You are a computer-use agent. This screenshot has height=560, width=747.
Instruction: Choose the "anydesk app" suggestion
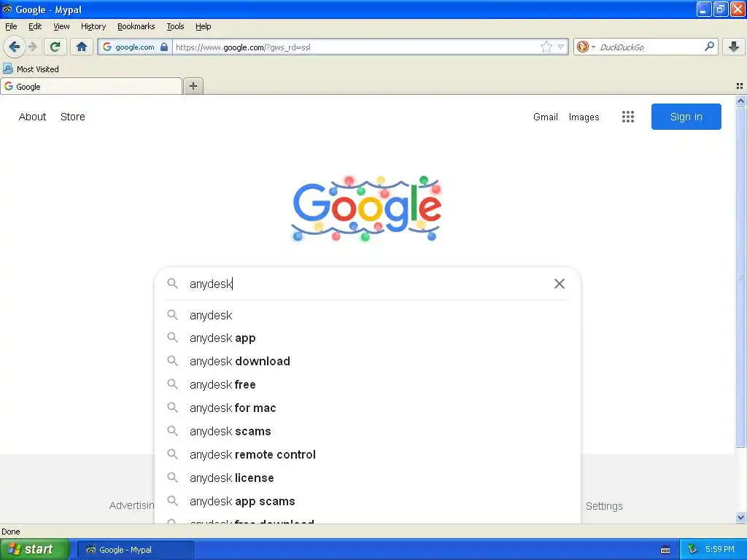pos(367,338)
